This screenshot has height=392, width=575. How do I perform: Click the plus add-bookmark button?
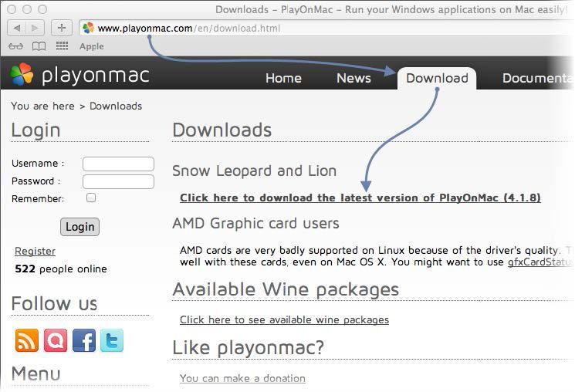[62, 28]
